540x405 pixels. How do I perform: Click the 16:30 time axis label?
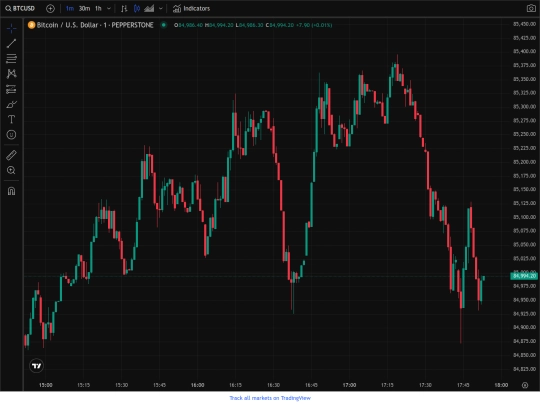pyautogui.click(x=273, y=385)
